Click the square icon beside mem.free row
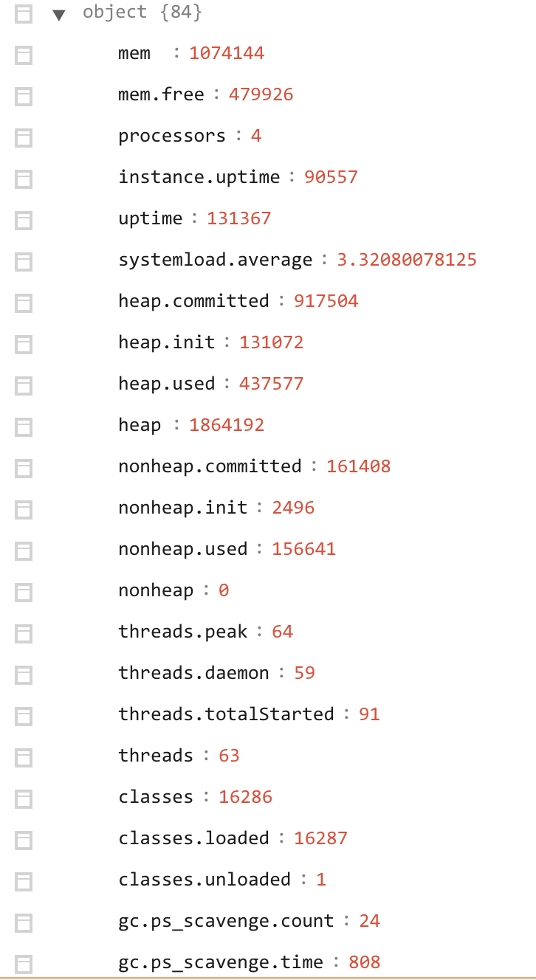536x980 pixels. click(24, 96)
